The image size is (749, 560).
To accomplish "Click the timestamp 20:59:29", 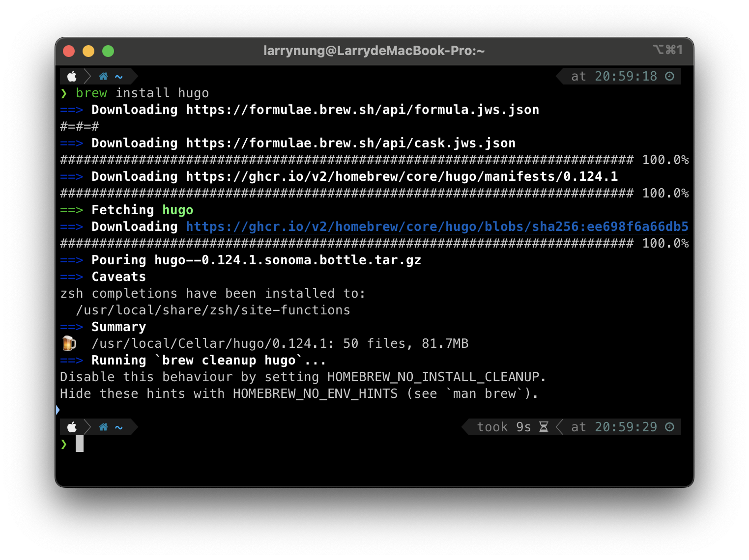I will pos(626,427).
